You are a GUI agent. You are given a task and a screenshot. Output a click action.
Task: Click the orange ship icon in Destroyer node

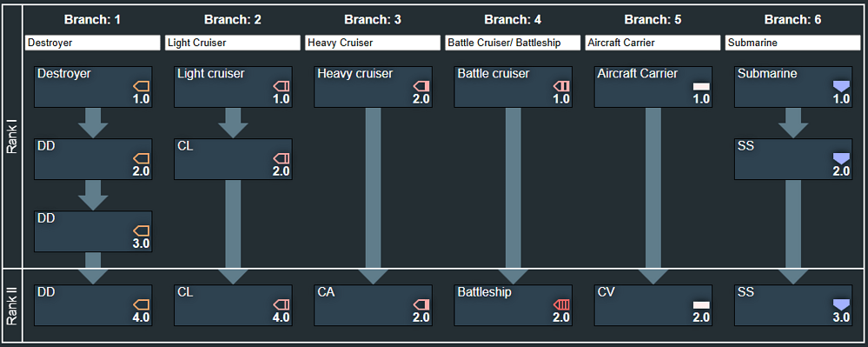[x=142, y=86]
